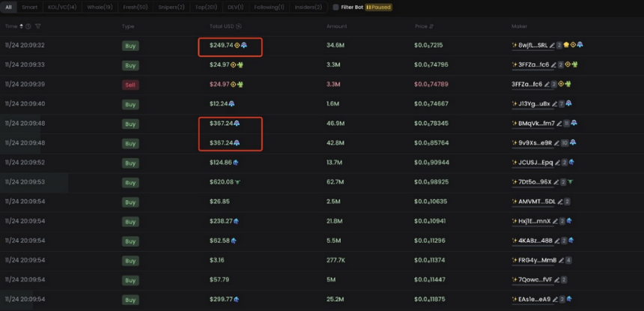The height and width of the screenshot is (311, 644).
Task: Click the pencil icon beside AMVMT...5DL
Action: point(560,202)
